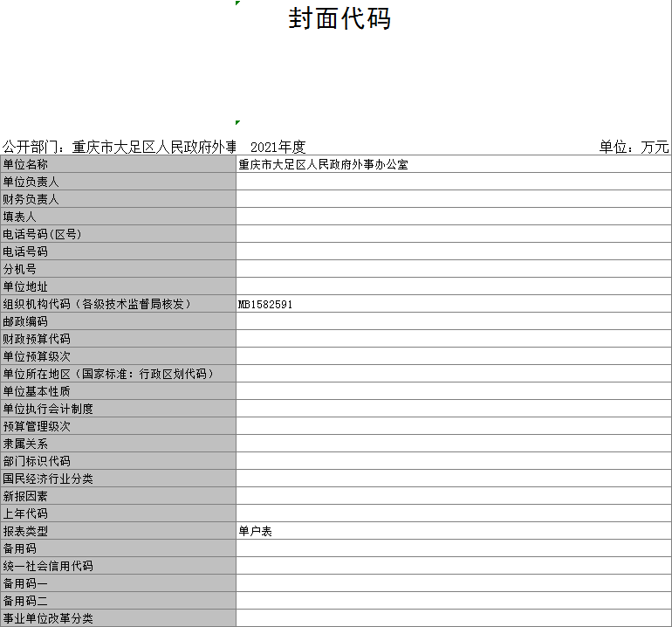The image size is (672, 627).
Task: Select the 财政预算代码 label cell
Action: (x=119, y=339)
